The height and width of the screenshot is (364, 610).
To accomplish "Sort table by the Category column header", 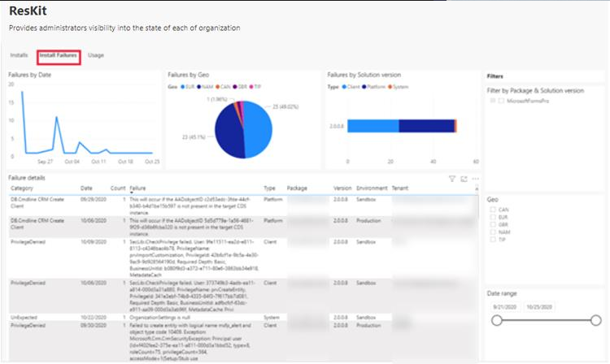I will tap(21, 188).
